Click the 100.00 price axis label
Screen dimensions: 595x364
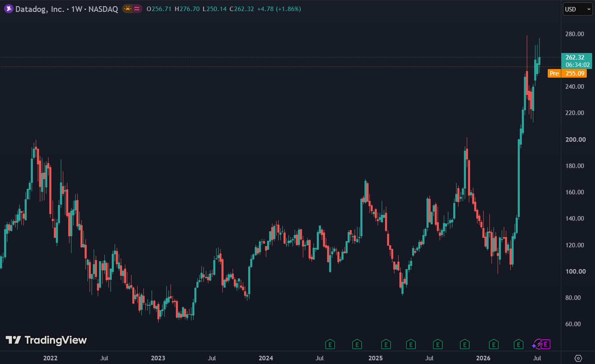[575, 271]
